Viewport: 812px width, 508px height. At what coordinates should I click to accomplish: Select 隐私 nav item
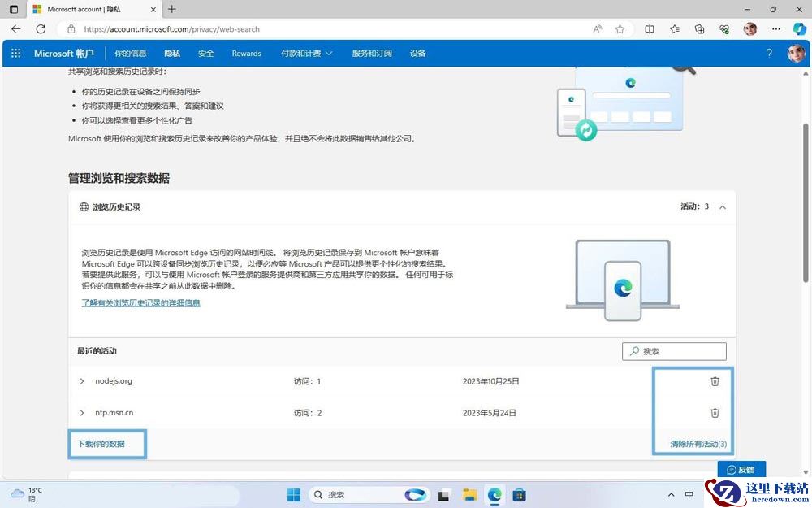click(x=172, y=54)
